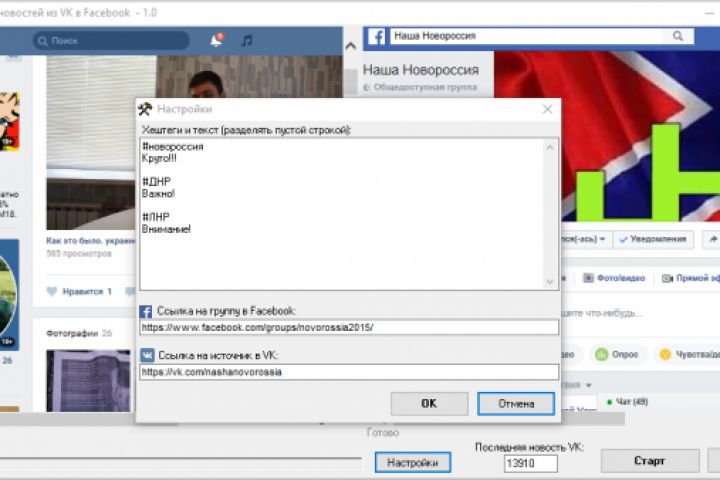Click the VK search magnifier icon
The width and height of the screenshot is (720, 480).
43,41
